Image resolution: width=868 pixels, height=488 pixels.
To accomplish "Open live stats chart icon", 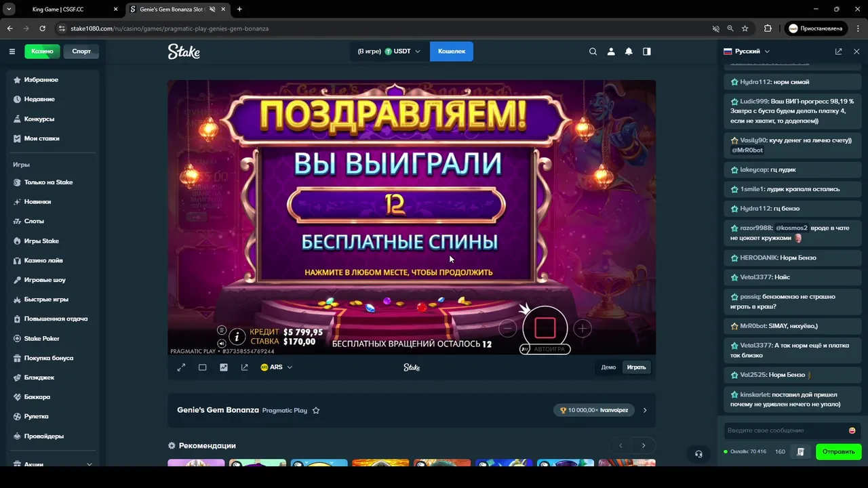I will 224,367.
